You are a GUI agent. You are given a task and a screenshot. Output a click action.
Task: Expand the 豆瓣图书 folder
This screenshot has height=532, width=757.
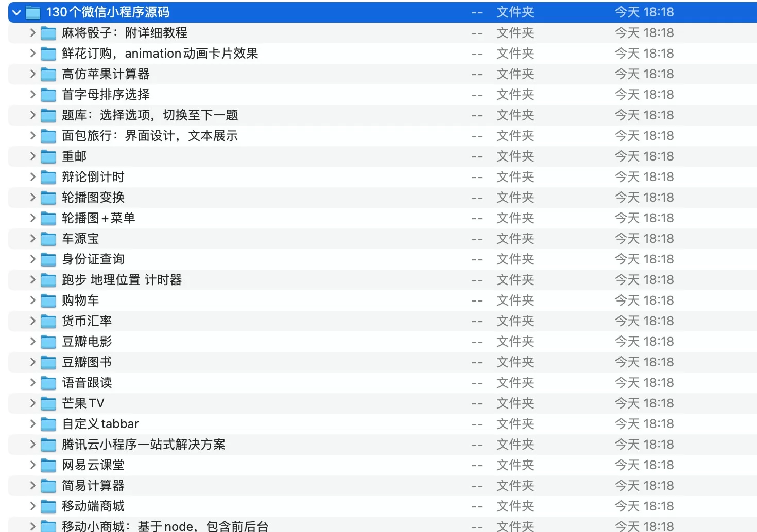(x=31, y=362)
